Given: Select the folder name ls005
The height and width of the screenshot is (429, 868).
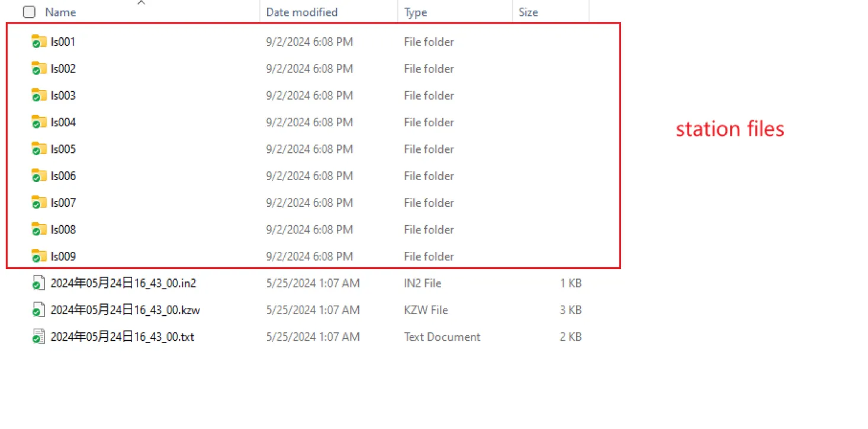Looking at the screenshot, I should 63,149.
